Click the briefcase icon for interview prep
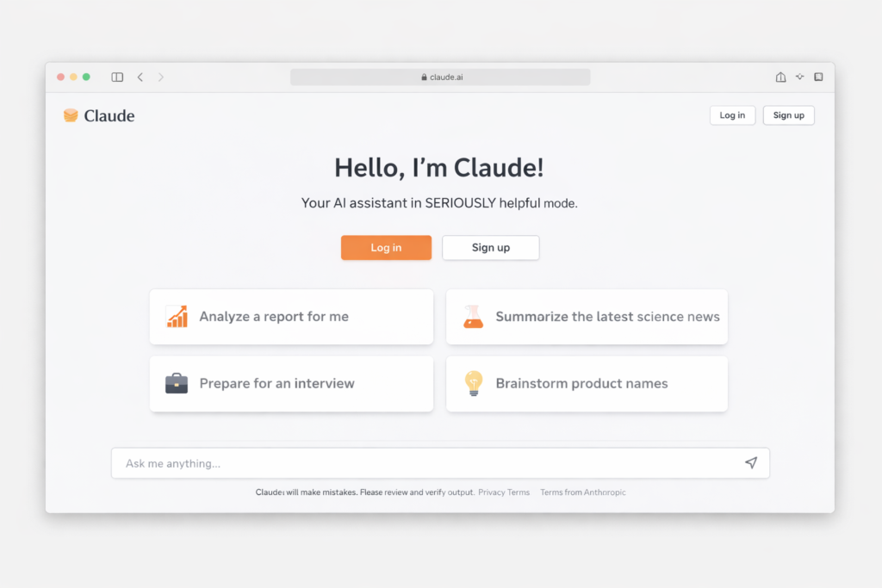882x588 pixels. (x=177, y=383)
